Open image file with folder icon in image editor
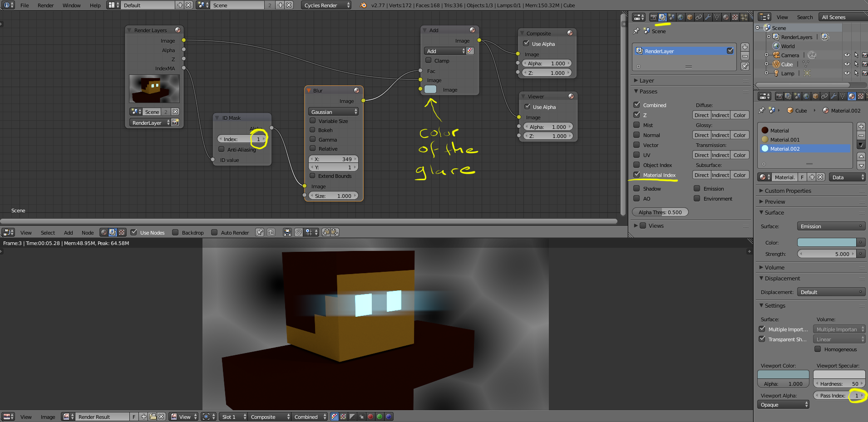This screenshot has height=422, width=868. pos(153,417)
